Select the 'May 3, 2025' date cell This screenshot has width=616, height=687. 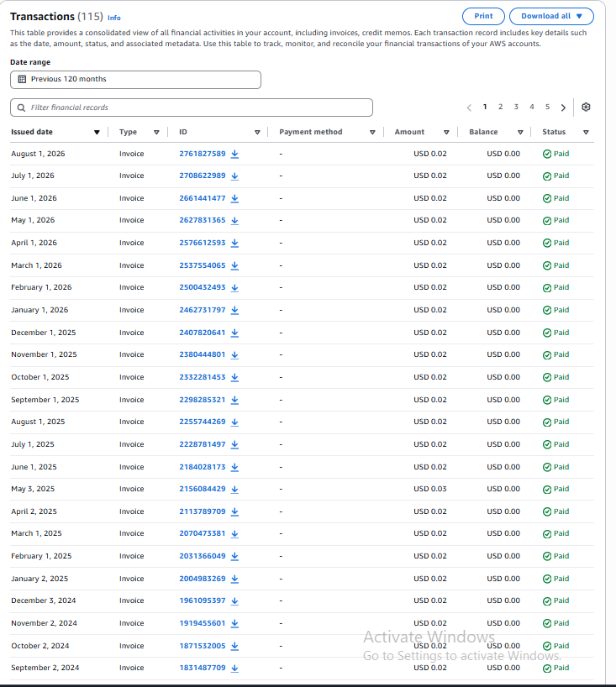[33, 489]
